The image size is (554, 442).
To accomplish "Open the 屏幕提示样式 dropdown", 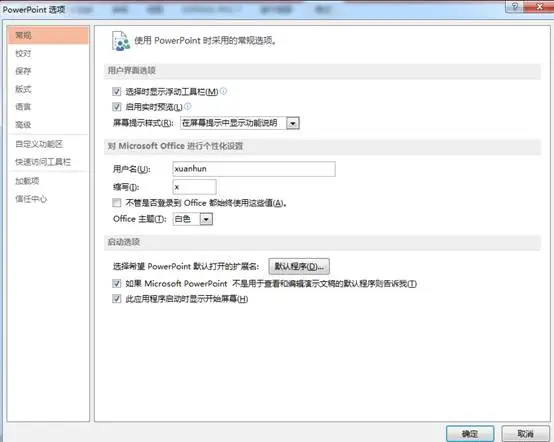I will [x=293, y=123].
